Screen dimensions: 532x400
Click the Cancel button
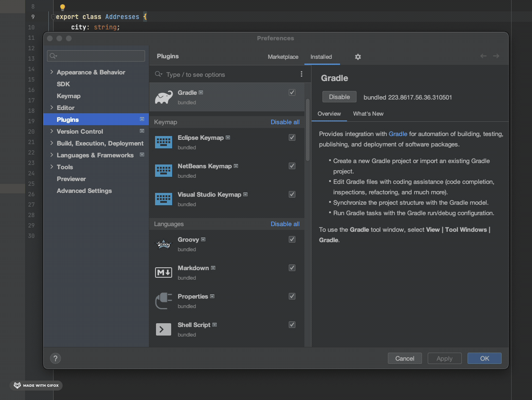(x=405, y=359)
